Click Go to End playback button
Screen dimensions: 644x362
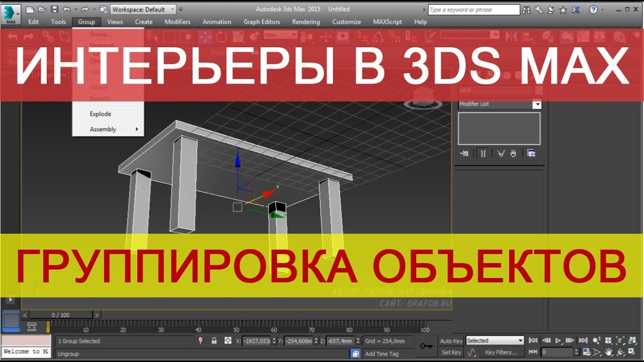coord(583,341)
